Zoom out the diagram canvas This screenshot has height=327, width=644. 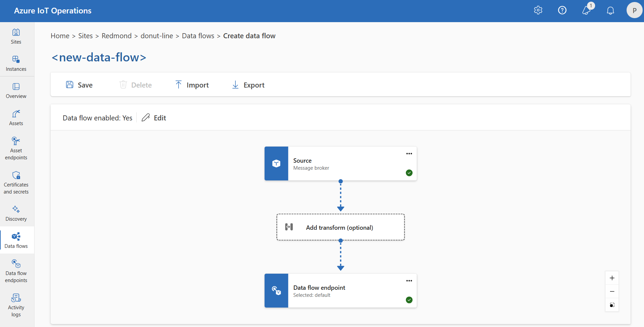click(x=612, y=291)
